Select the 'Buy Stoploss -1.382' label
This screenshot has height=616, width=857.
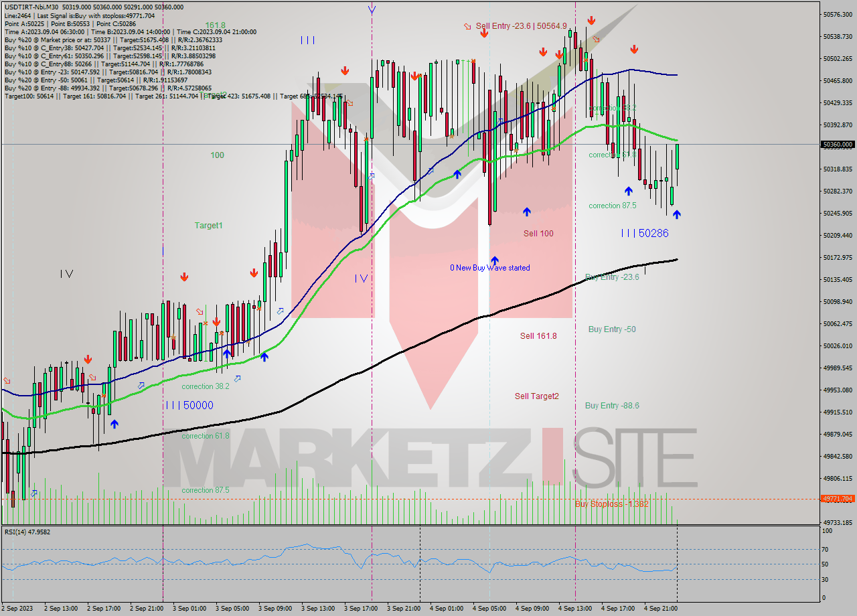click(612, 504)
